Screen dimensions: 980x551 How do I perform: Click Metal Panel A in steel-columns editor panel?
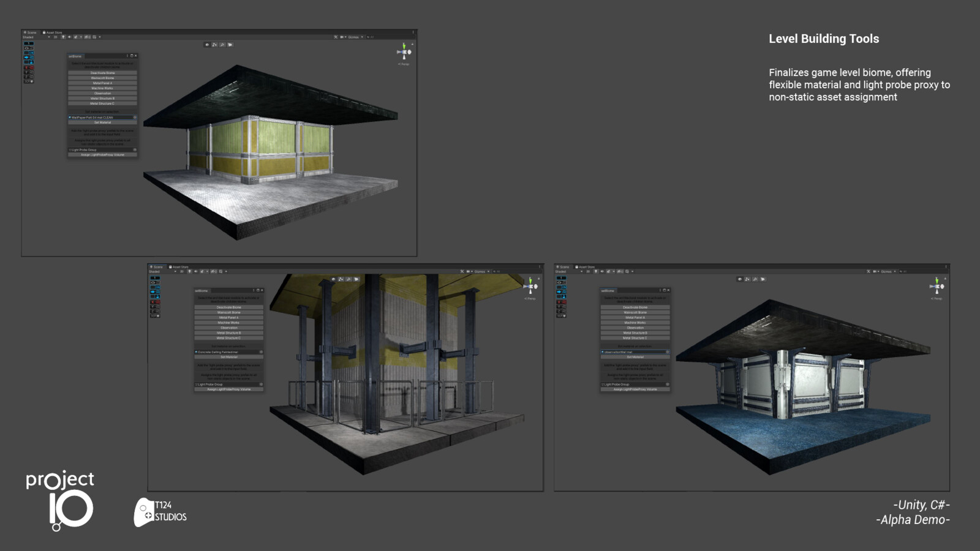pos(229,317)
